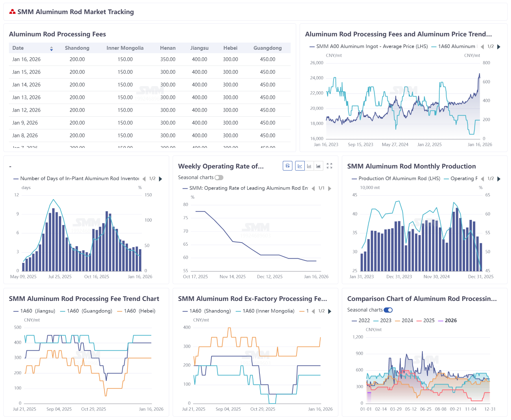Click the 2024 orange legend color marker
The width and height of the screenshot is (511, 420).
point(398,320)
